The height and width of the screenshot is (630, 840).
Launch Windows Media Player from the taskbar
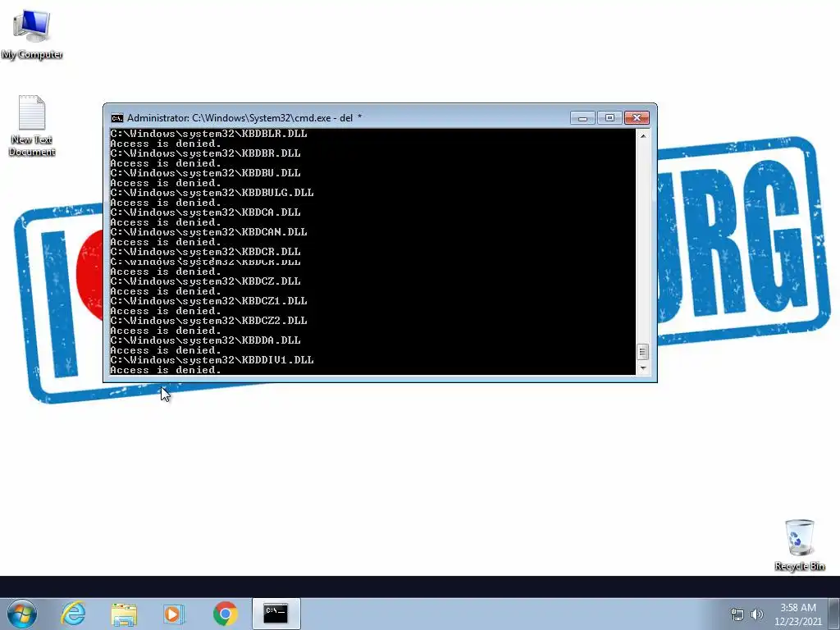(x=174, y=614)
